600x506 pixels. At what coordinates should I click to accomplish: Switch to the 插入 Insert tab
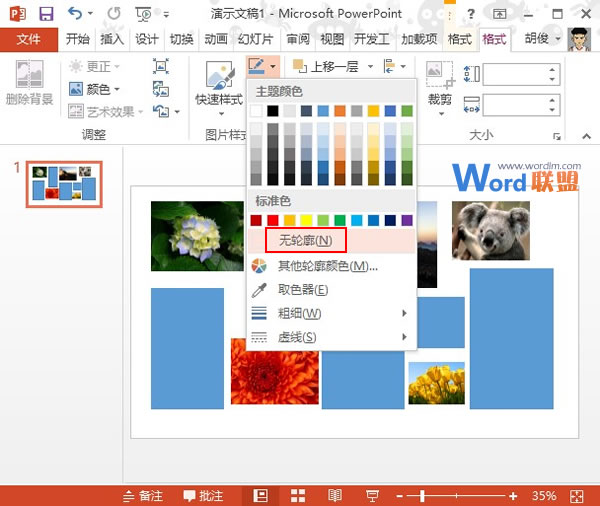click(112, 39)
